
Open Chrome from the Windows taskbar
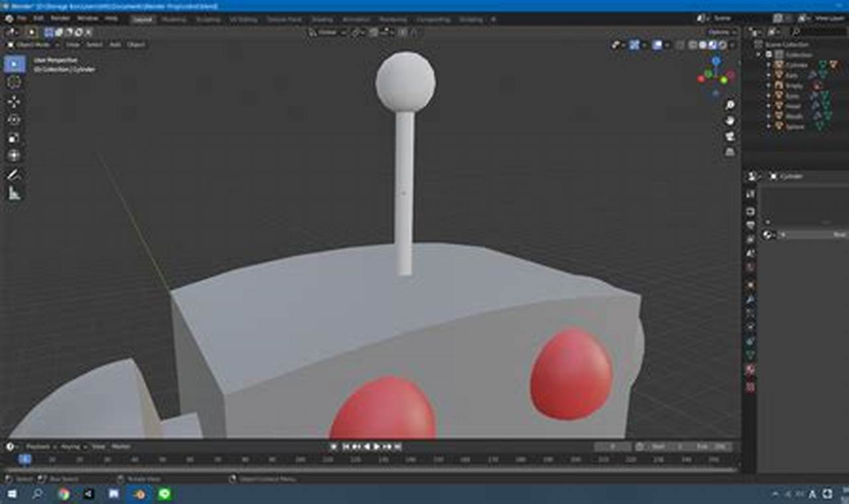click(64, 494)
